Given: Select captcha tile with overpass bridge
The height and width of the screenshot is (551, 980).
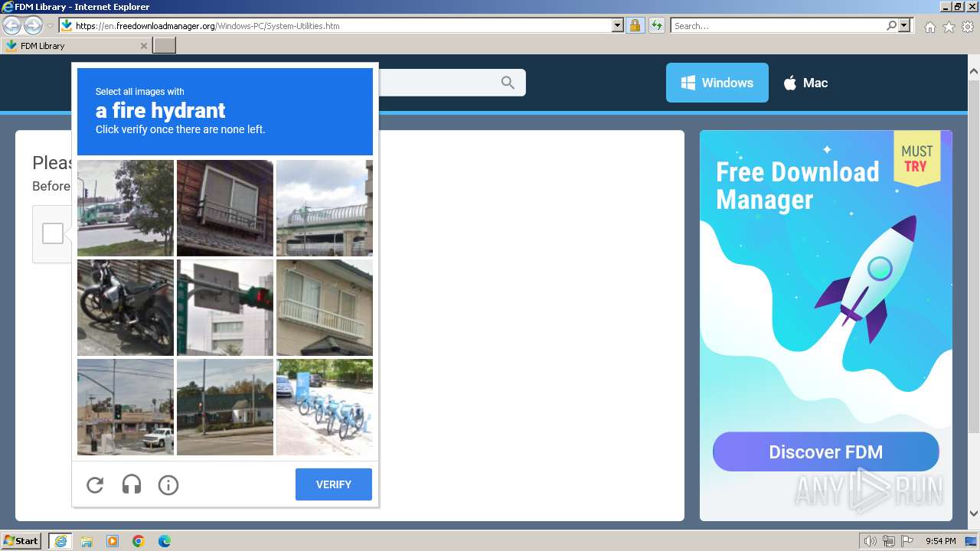Looking at the screenshot, I should pos(325,208).
